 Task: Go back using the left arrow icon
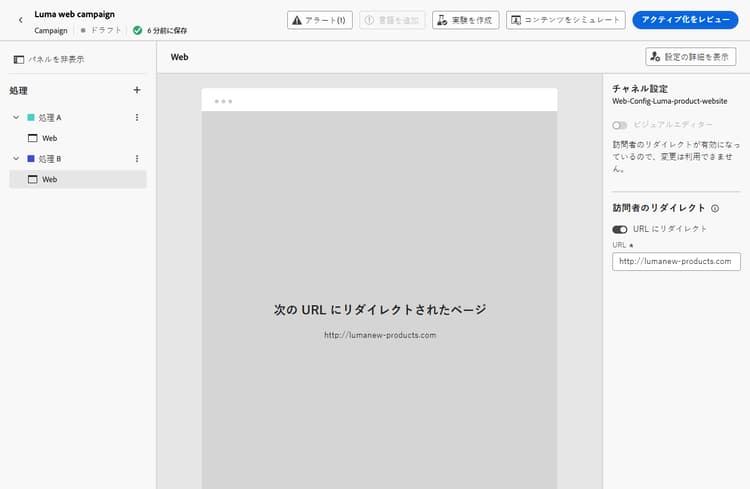[21, 20]
